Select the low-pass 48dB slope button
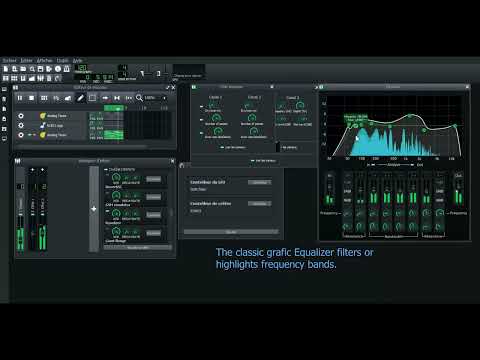This screenshot has height=360, width=480. 440,200
